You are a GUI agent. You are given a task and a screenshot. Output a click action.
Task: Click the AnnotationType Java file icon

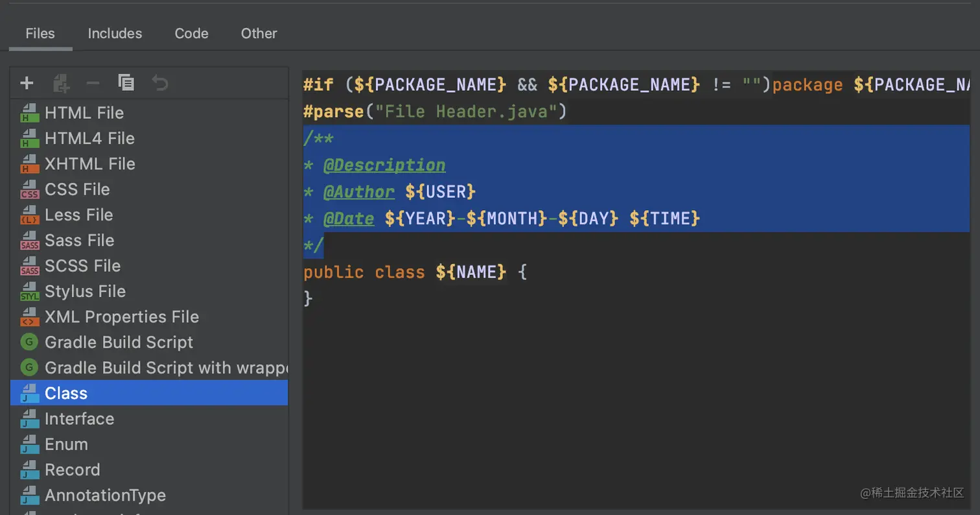click(29, 496)
